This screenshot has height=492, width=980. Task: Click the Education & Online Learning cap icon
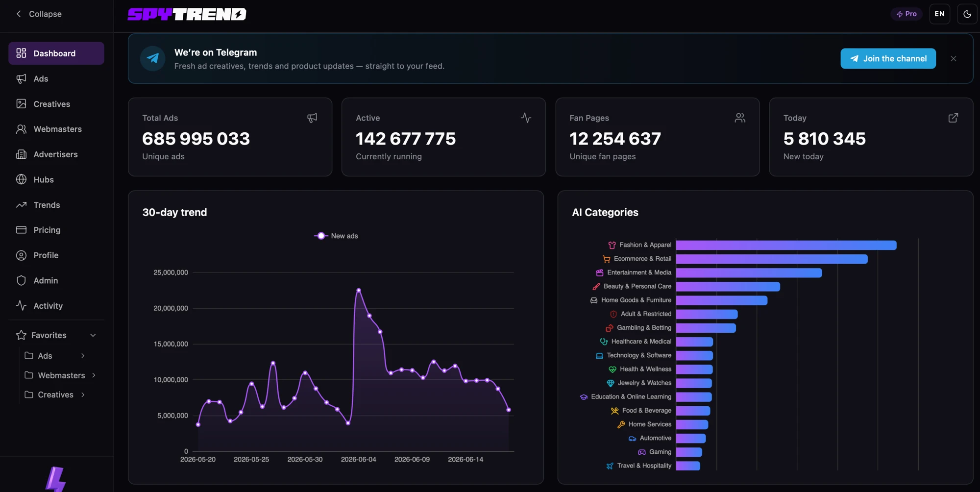584,397
